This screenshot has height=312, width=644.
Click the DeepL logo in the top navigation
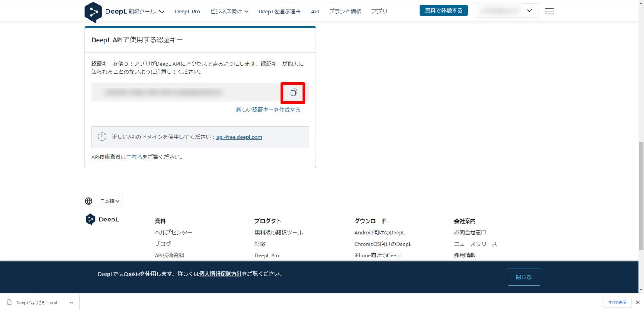tap(93, 11)
